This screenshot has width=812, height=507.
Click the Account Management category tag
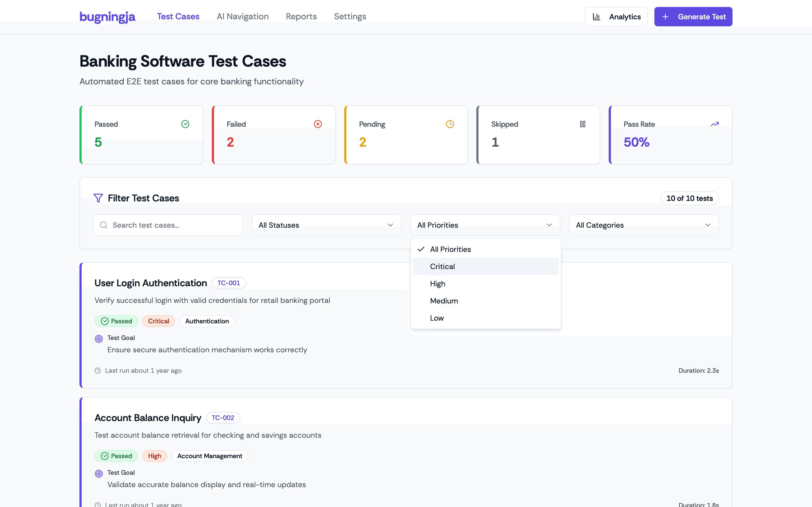(x=209, y=456)
